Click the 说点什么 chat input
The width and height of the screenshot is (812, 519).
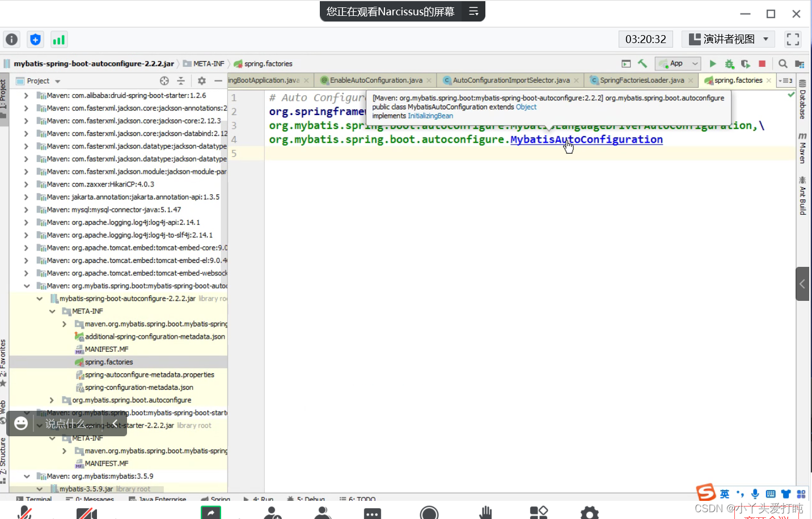point(70,423)
